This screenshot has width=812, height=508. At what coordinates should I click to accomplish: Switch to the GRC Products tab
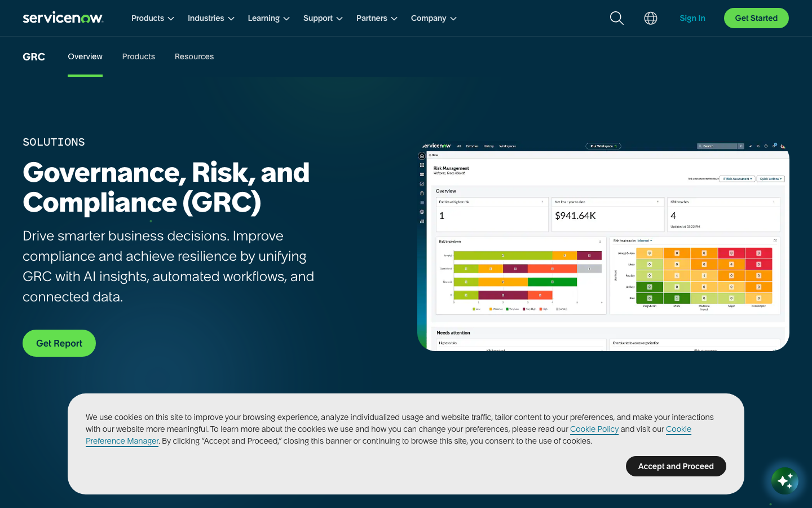pyautogui.click(x=139, y=56)
